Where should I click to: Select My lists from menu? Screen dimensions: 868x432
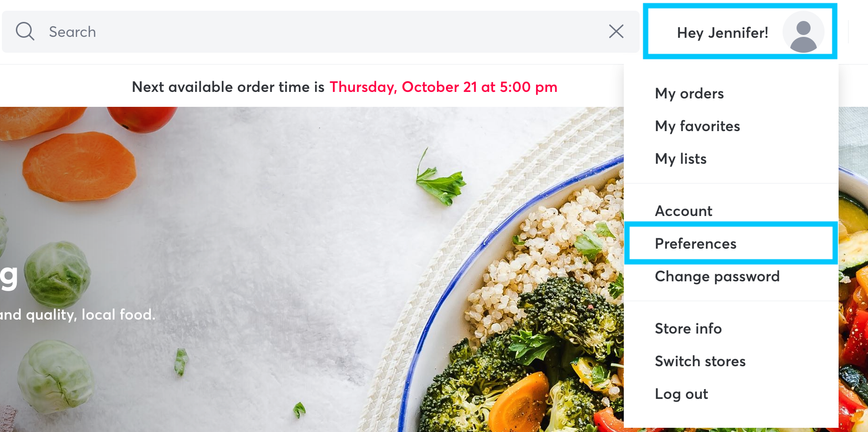(x=681, y=159)
